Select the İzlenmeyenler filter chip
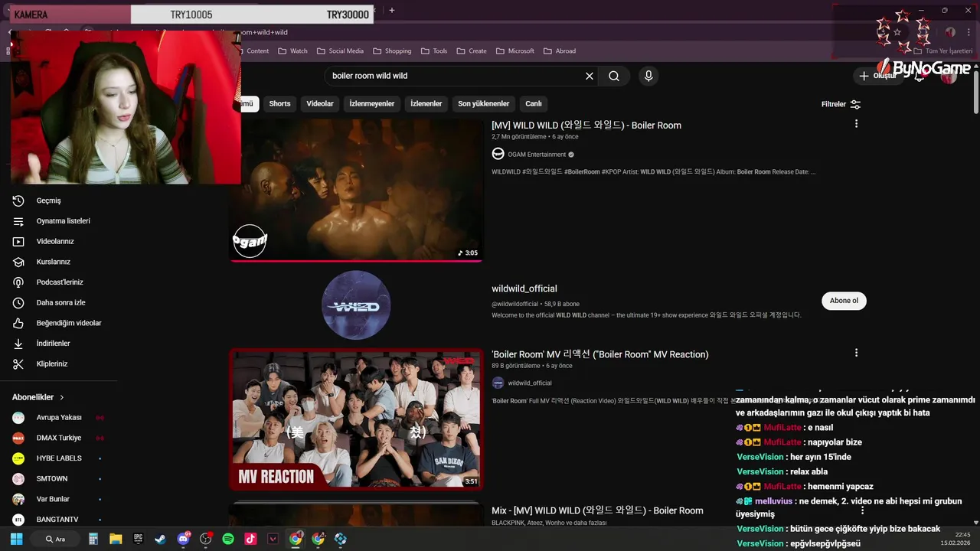 coord(372,104)
